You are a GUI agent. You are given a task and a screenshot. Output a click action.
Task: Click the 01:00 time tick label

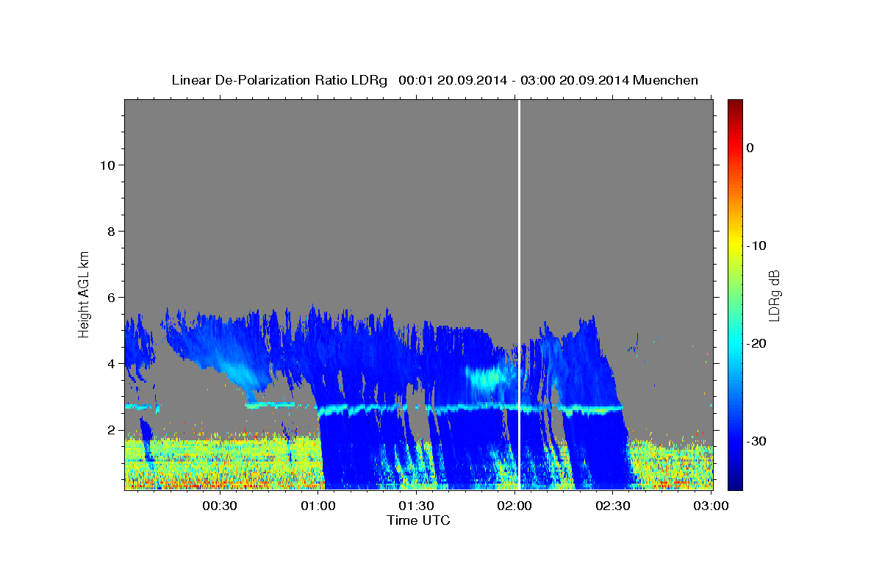pyautogui.click(x=318, y=506)
